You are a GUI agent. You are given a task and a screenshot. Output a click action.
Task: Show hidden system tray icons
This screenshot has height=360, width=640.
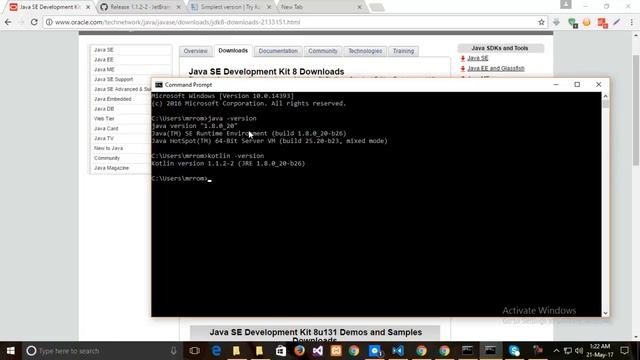click(556, 351)
